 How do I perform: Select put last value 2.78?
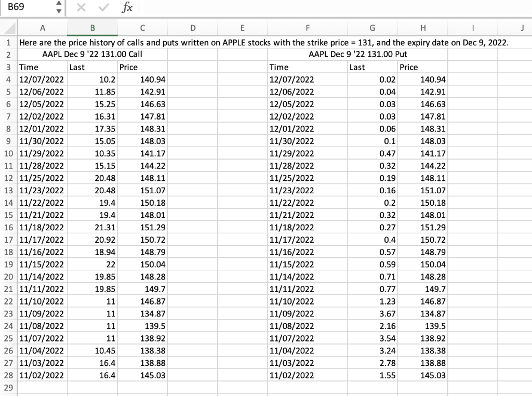(373, 363)
